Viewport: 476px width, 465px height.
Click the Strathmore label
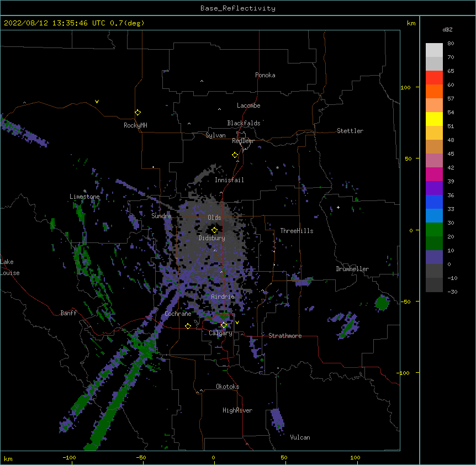click(285, 336)
